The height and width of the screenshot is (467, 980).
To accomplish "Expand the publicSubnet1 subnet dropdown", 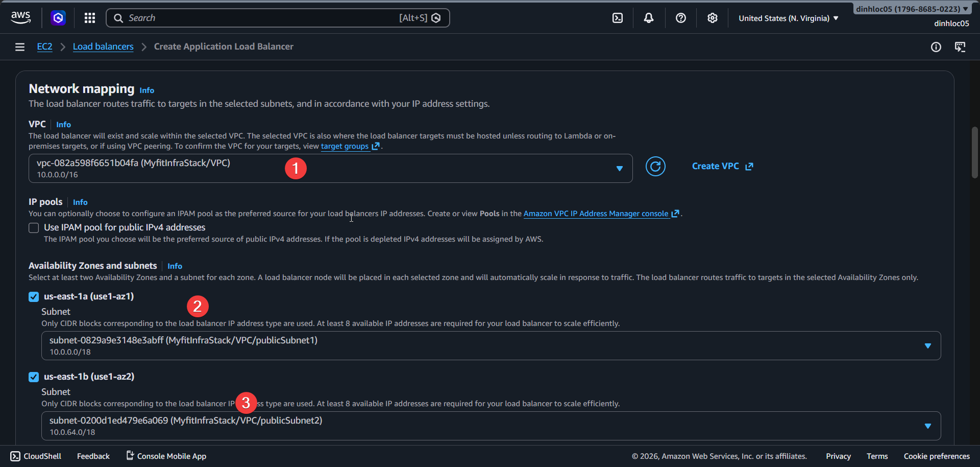I will click(927, 345).
